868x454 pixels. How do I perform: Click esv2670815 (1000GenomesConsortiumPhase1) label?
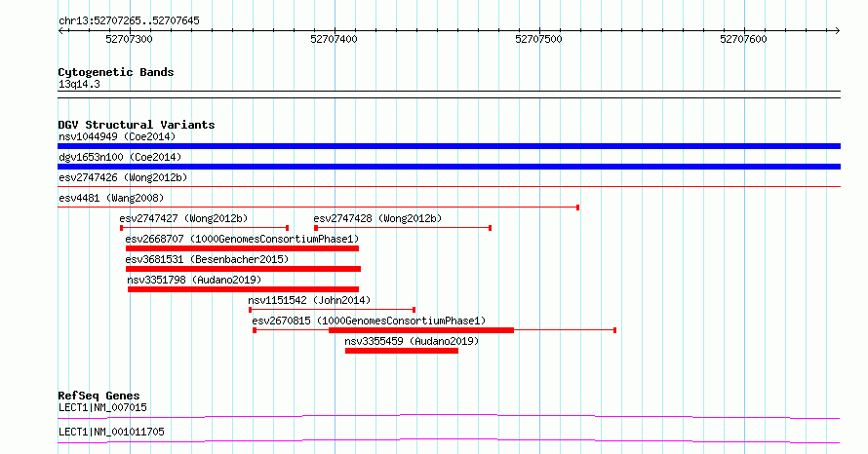(369, 321)
